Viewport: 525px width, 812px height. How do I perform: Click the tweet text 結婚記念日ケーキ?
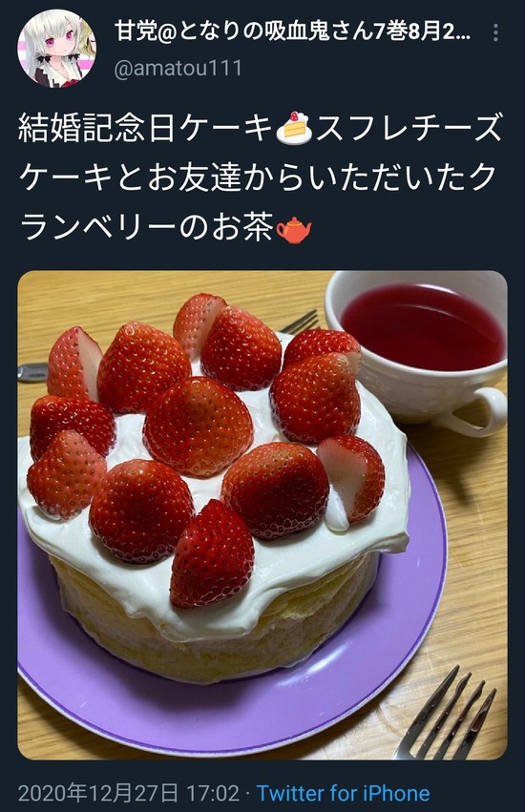click(x=145, y=129)
